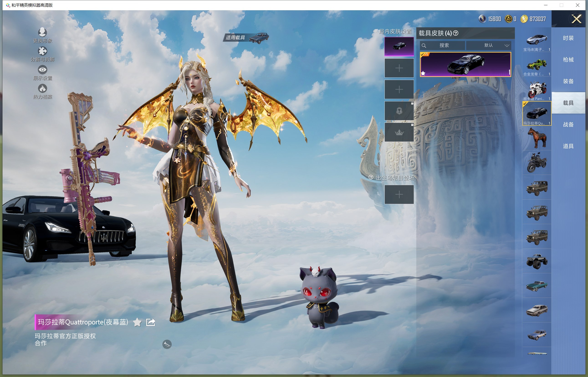
Task: Close the warehouse with the X
Action: tap(576, 19)
